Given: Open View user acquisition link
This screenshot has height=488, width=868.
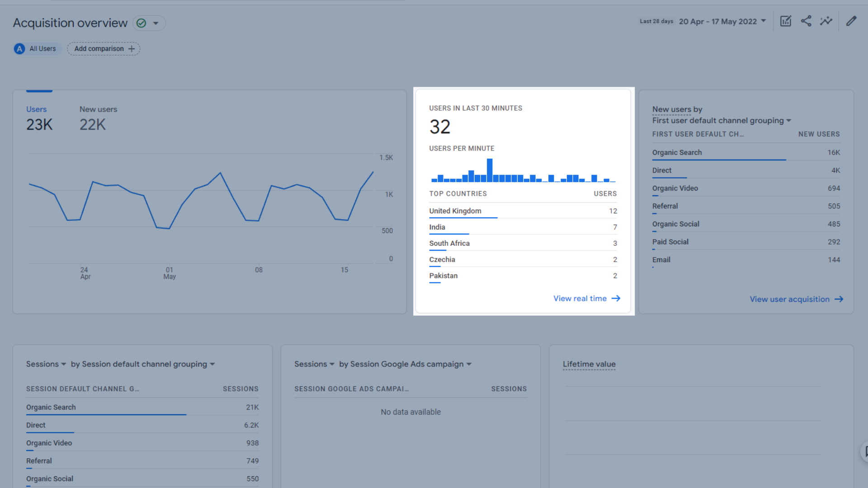Looking at the screenshot, I should point(789,299).
